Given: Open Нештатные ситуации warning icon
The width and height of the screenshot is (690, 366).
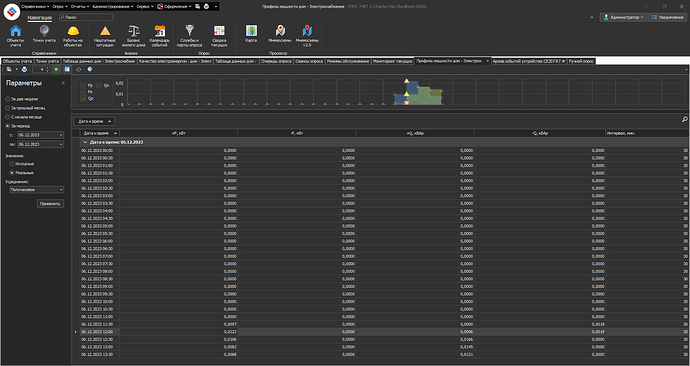Looking at the screenshot, I should pos(105,31).
